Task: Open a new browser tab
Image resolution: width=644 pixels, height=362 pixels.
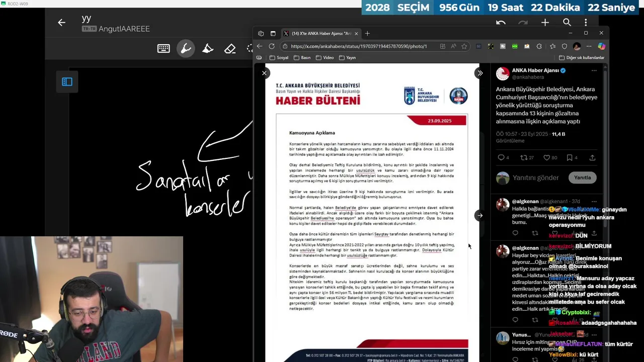Action: tap(367, 34)
